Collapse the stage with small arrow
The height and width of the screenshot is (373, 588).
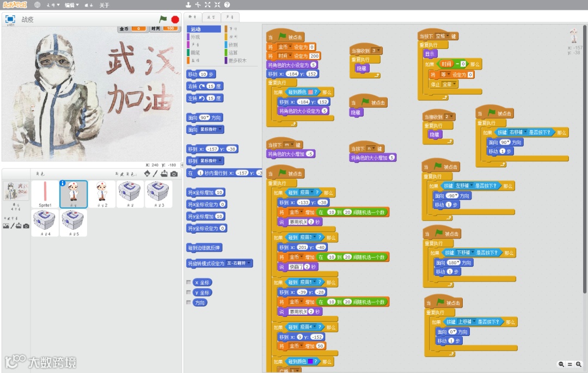(182, 164)
